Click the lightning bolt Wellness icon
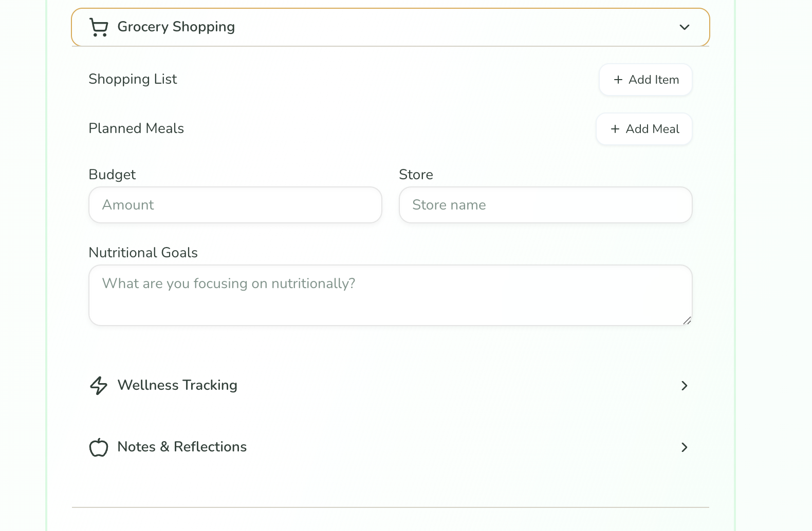The height and width of the screenshot is (531, 812). 98,385
